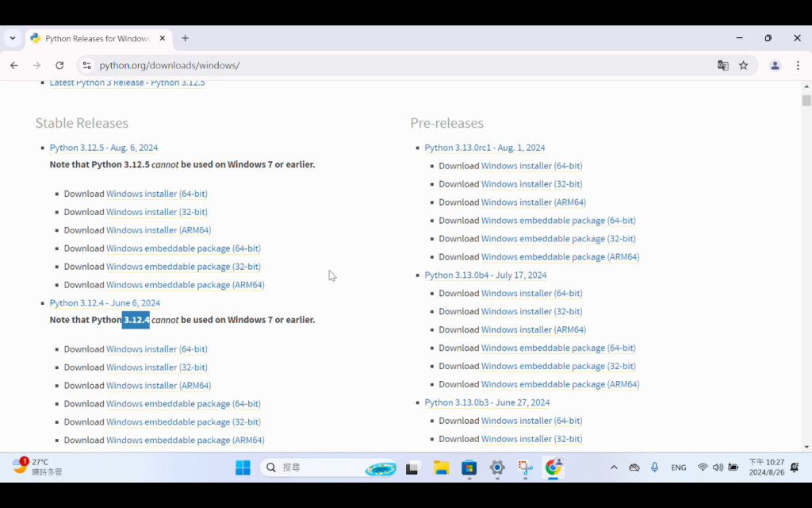Open Python 3.13.0b3 - June 27, 2024
The width and height of the screenshot is (812, 508).
tap(487, 402)
